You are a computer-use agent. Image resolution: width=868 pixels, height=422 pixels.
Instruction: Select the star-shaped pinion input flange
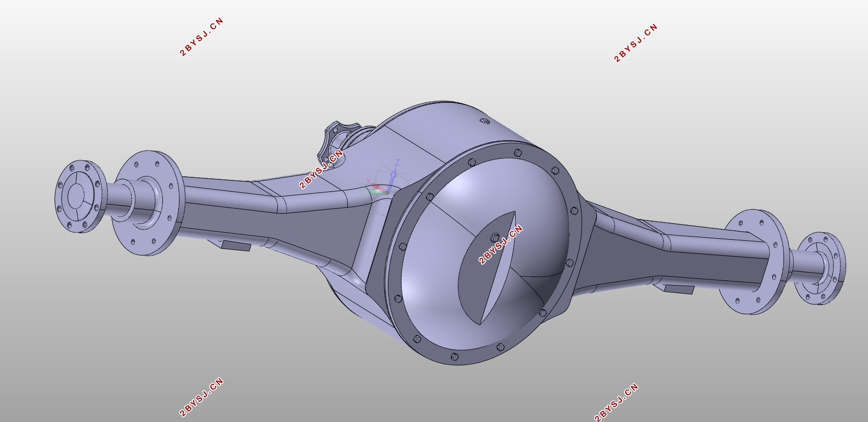tap(332, 139)
